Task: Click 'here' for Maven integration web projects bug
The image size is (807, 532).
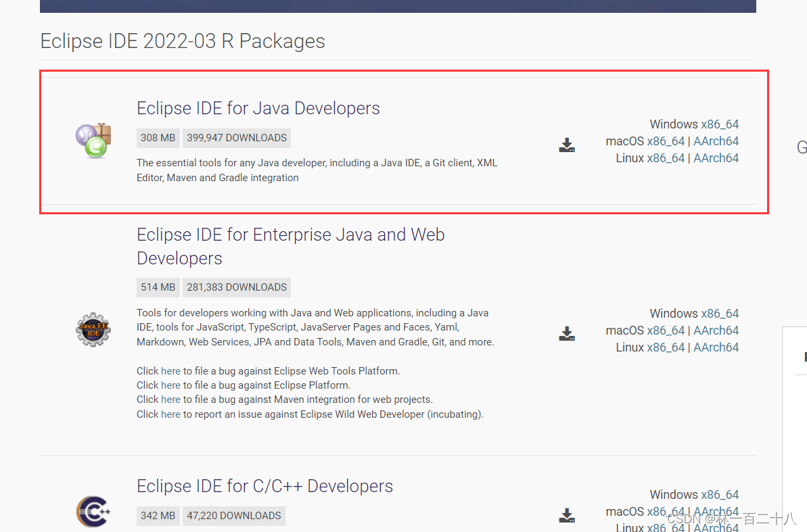Action: point(170,400)
